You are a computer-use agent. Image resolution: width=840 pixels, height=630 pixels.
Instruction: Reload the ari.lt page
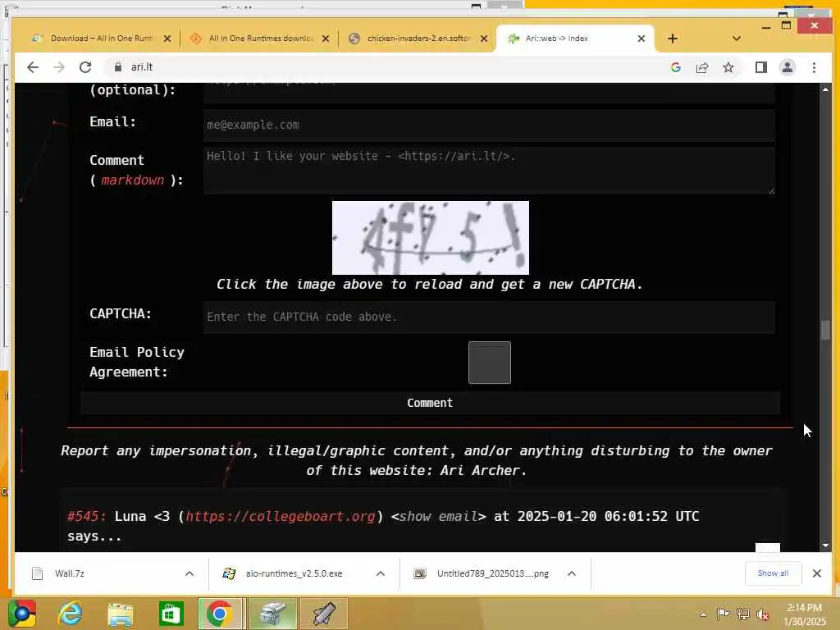[x=85, y=67]
